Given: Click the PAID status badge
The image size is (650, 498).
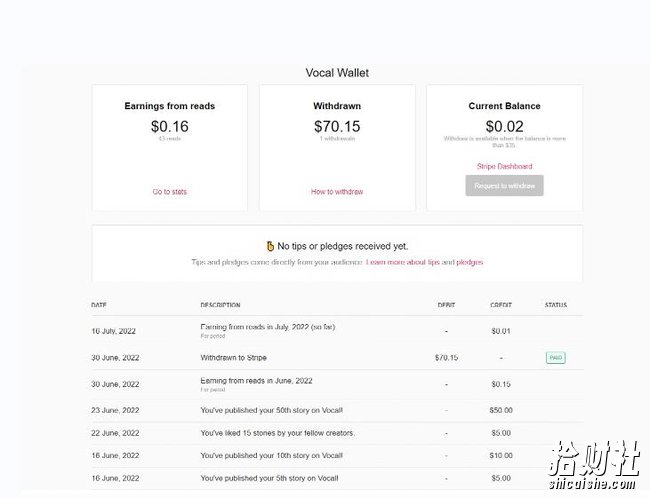Looking at the screenshot, I should coord(555,357).
